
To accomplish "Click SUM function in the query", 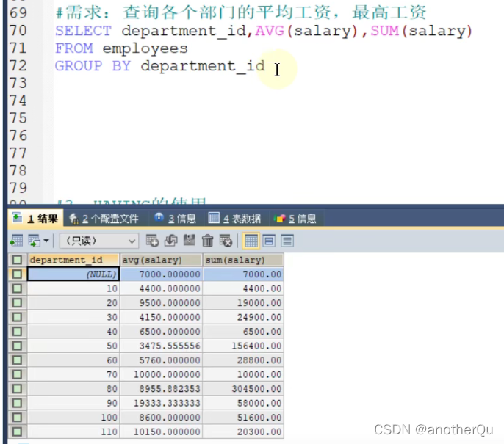I will [x=385, y=31].
